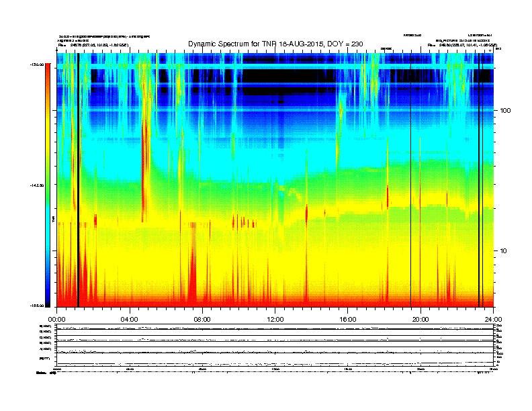Click the 20:00 time label on main spectrum axis
The height and width of the screenshot is (411, 532).
(420, 320)
